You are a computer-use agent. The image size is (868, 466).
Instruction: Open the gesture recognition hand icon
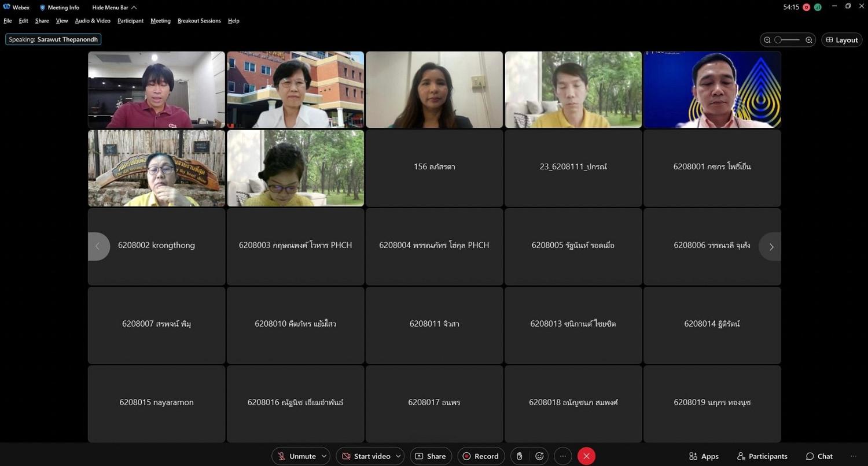point(520,456)
